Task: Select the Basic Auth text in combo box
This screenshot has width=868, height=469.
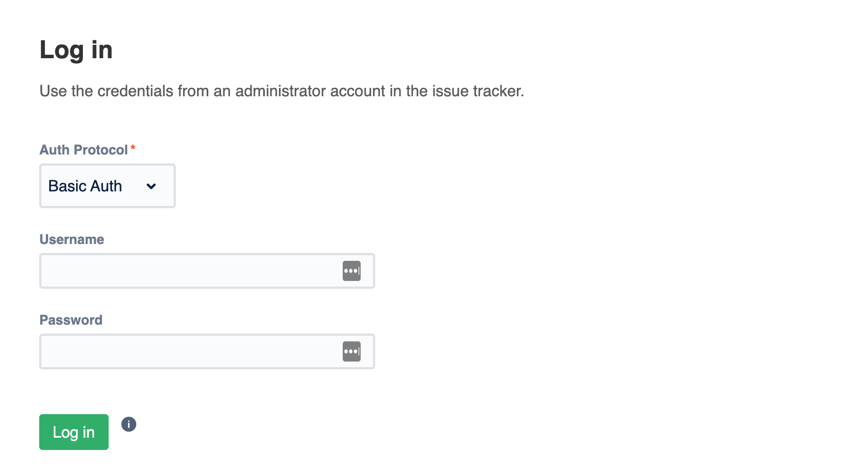Action: pyautogui.click(x=85, y=186)
